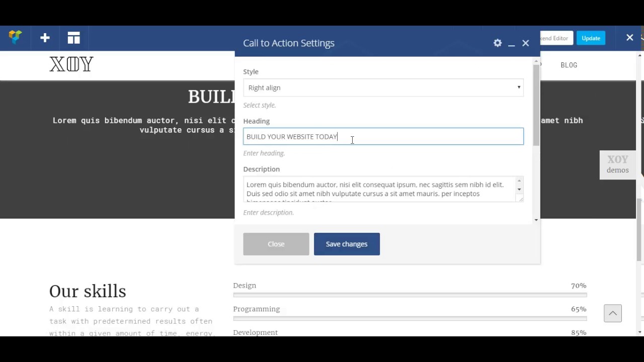Screen dimensions: 644x362
Task: Click the gray Close button
Action: click(276, 244)
